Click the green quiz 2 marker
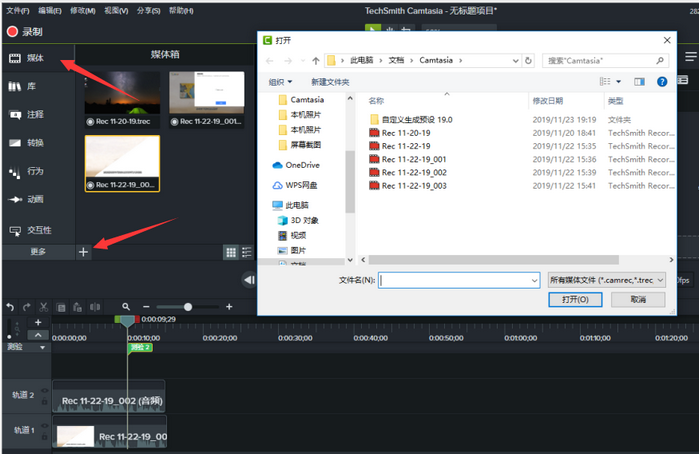 click(x=140, y=347)
